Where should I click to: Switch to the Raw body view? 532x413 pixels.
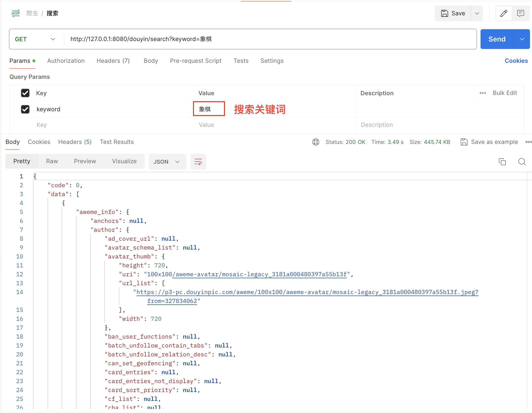(x=52, y=161)
